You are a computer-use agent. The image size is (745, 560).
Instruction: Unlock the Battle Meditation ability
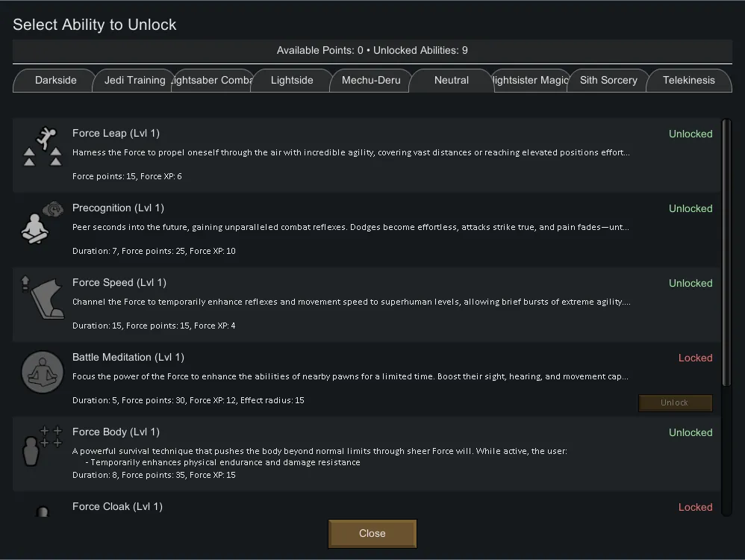pos(675,403)
